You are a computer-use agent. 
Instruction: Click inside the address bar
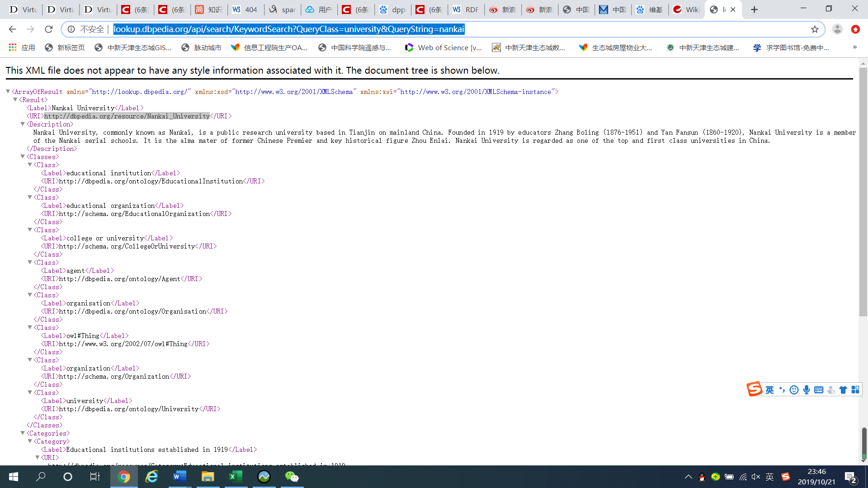click(289, 29)
